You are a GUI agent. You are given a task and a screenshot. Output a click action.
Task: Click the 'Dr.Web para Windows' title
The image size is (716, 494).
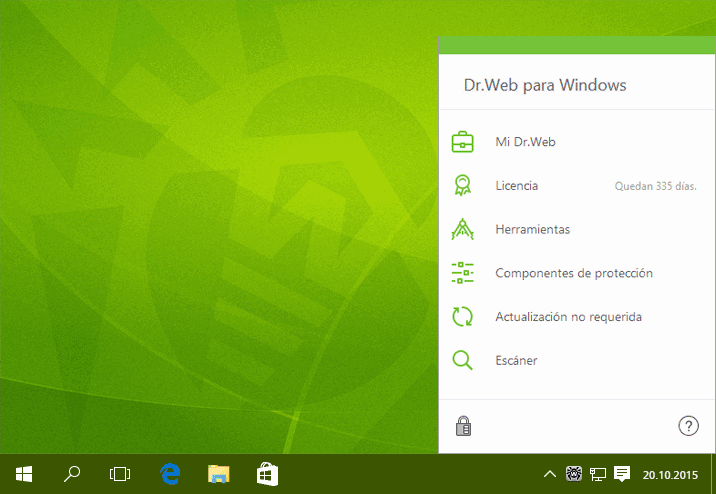point(545,85)
